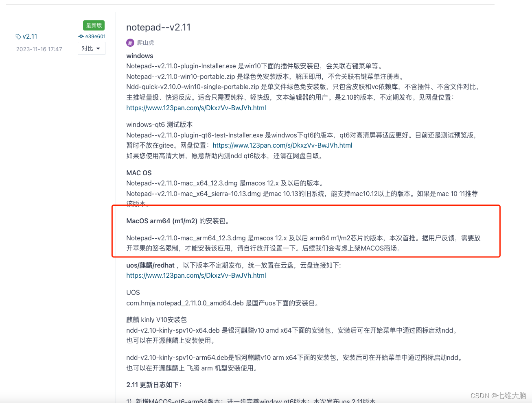The width and height of the screenshot is (532, 403).
Task: Click 'ndd-v2.10-kinly-spv10-arm64.deb' filename text
Action: (x=177, y=357)
